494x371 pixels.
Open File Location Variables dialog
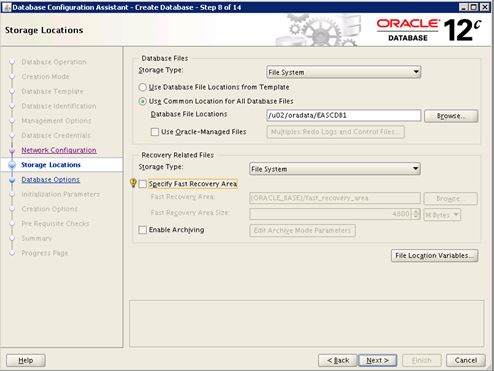[x=434, y=256]
